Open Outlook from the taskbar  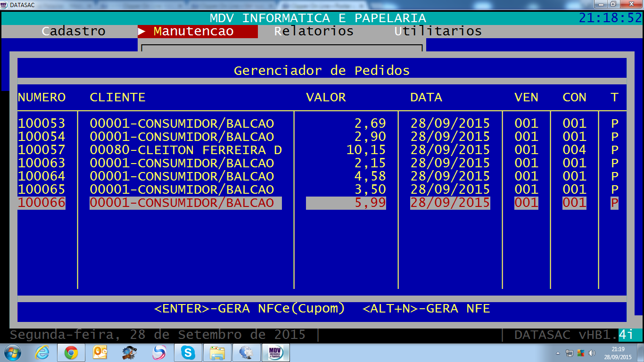point(100,353)
